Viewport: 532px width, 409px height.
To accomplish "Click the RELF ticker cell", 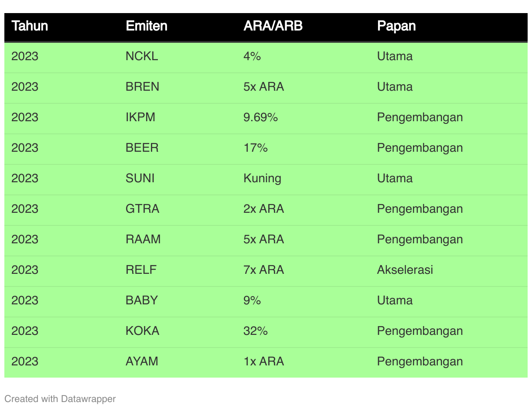I will (141, 270).
